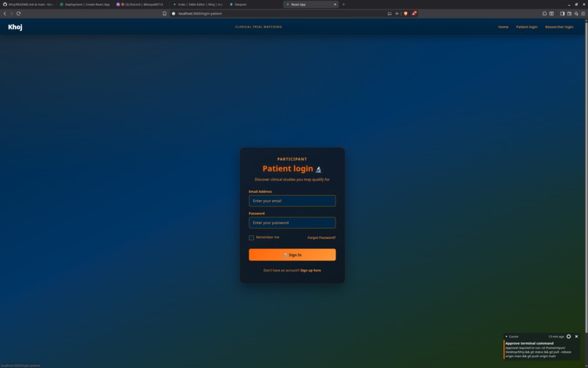Select the active React App tab
588x368 pixels.
pyautogui.click(x=311, y=4)
